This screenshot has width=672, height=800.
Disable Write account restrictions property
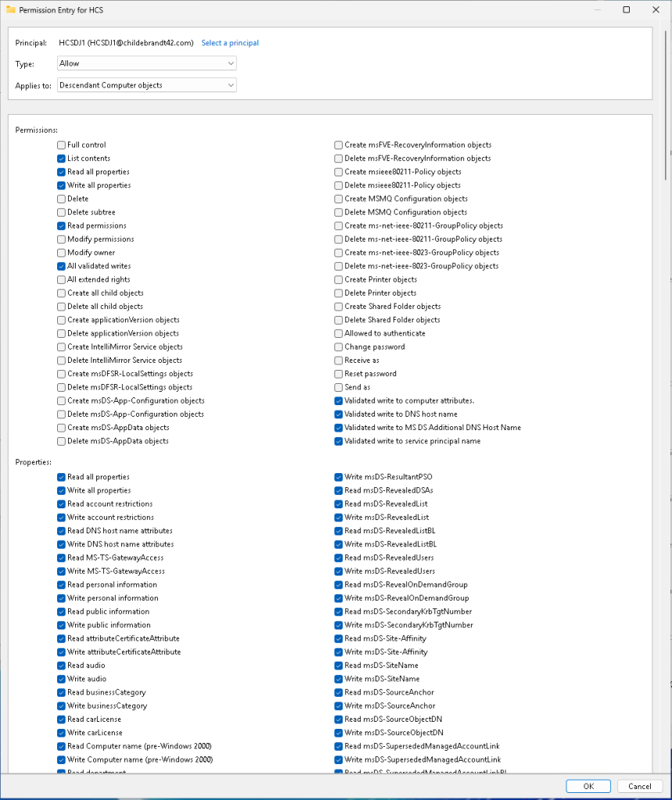(x=61, y=518)
